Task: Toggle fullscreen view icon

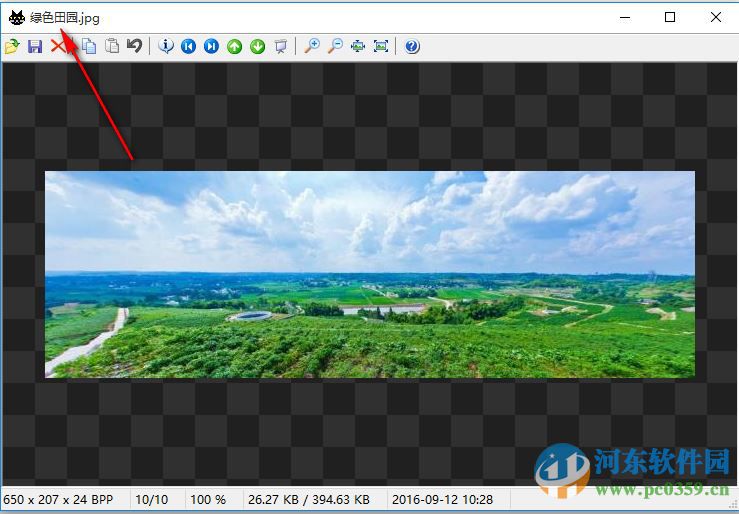Action: (x=381, y=46)
